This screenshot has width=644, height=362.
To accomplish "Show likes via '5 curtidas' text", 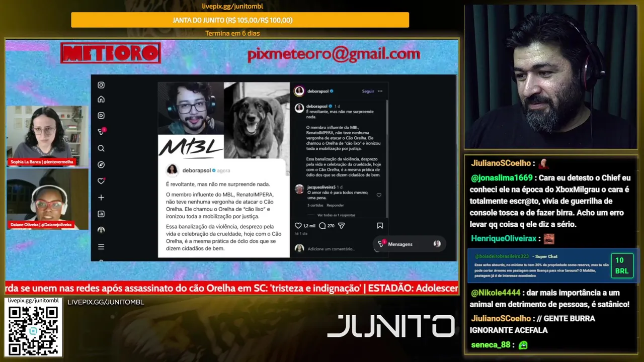I will pyautogui.click(x=315, y=205).
